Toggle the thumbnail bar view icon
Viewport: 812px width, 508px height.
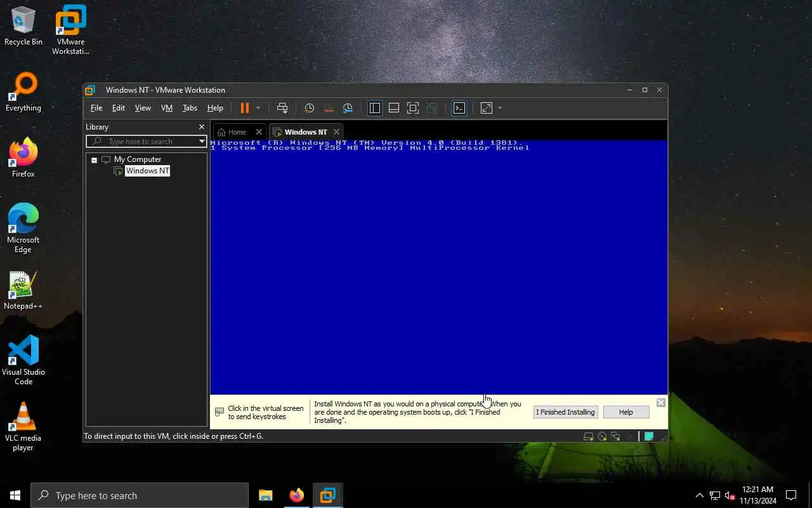394,108
